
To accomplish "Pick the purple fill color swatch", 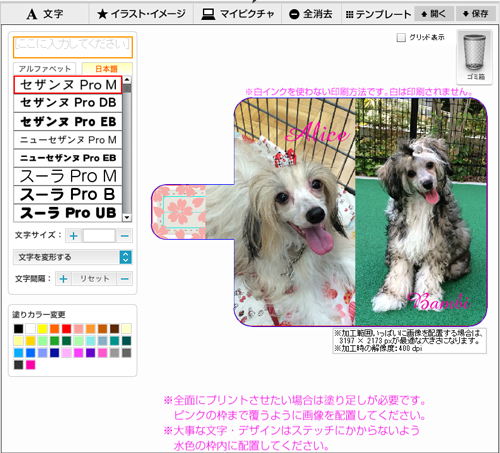I will (91, 353).
